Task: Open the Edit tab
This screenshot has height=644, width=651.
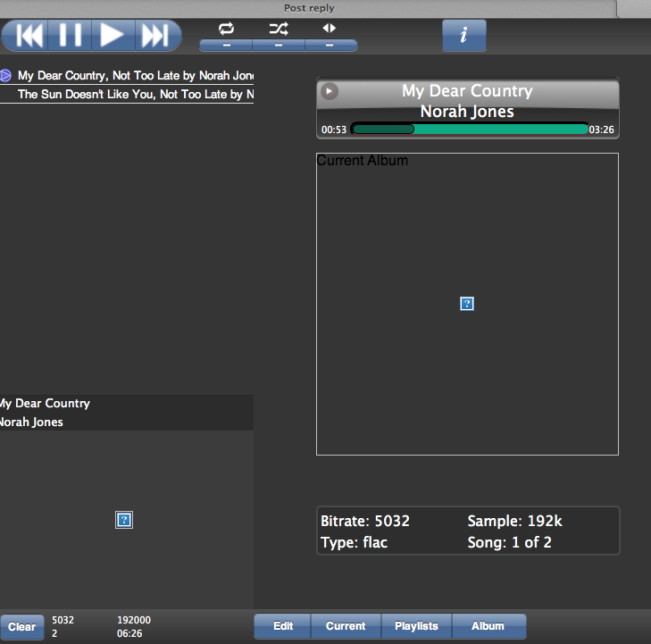Action: point(283,626)
